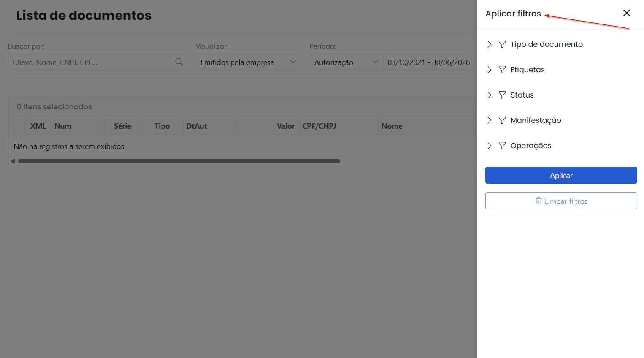Click Não há registros a serem exibidos

point(69,146)
